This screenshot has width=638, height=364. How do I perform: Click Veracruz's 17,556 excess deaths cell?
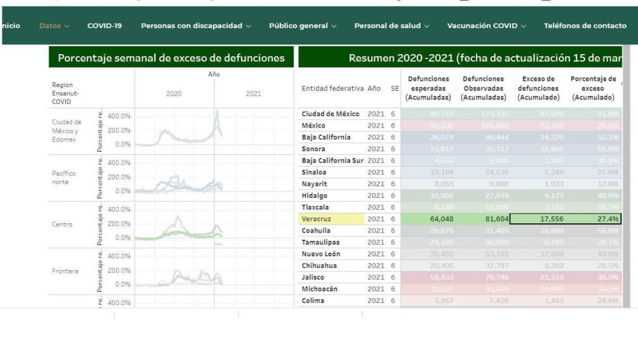point(541,219)
